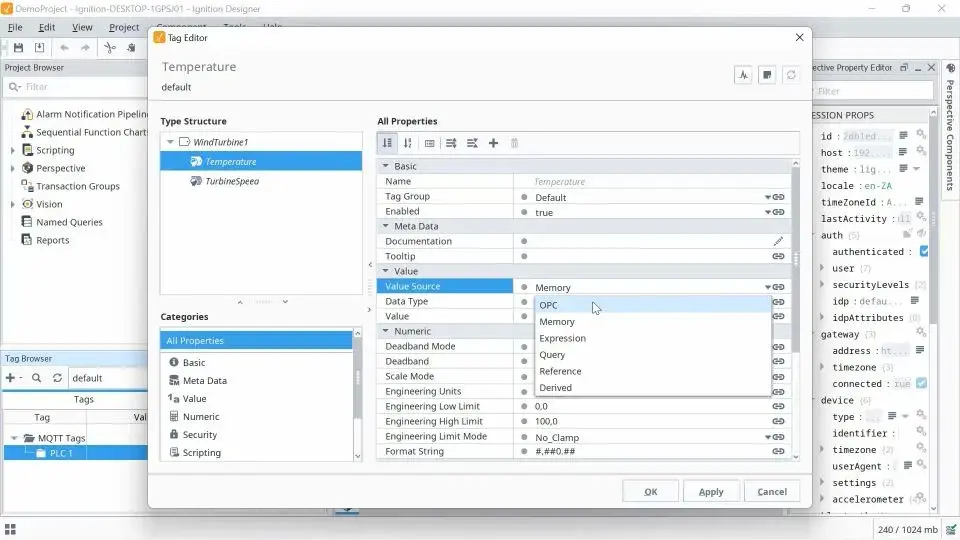
Task: Click the categorized sort icon in properties toolbar
Action: tap(388, 143)
